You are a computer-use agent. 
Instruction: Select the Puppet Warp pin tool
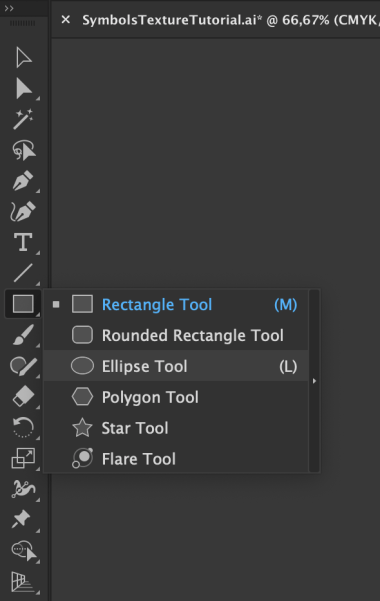pos(21,519)
